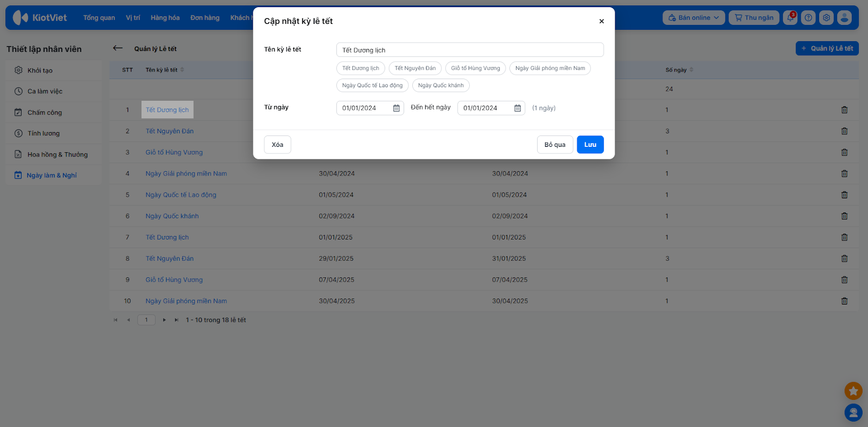
Task: Open Ngày Giải phóng miền Nam link in row 10
Action: [x=186, y=301]
